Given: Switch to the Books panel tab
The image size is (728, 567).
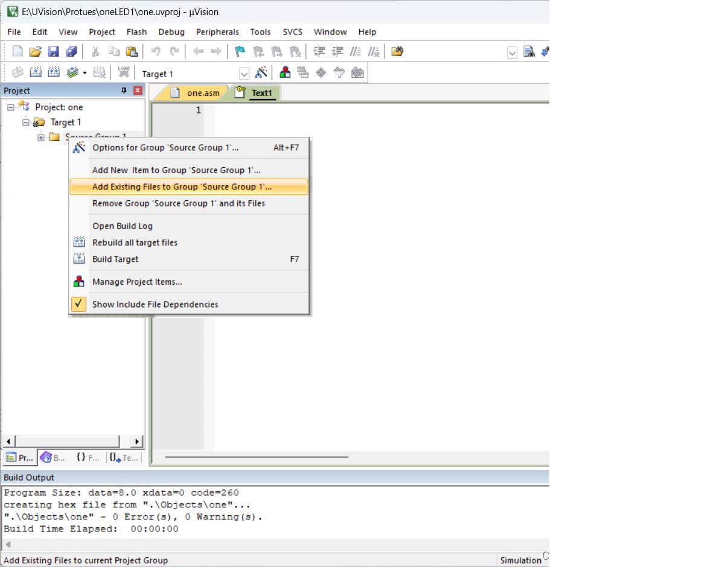Looking at the screenshot, I should point(53,458).
